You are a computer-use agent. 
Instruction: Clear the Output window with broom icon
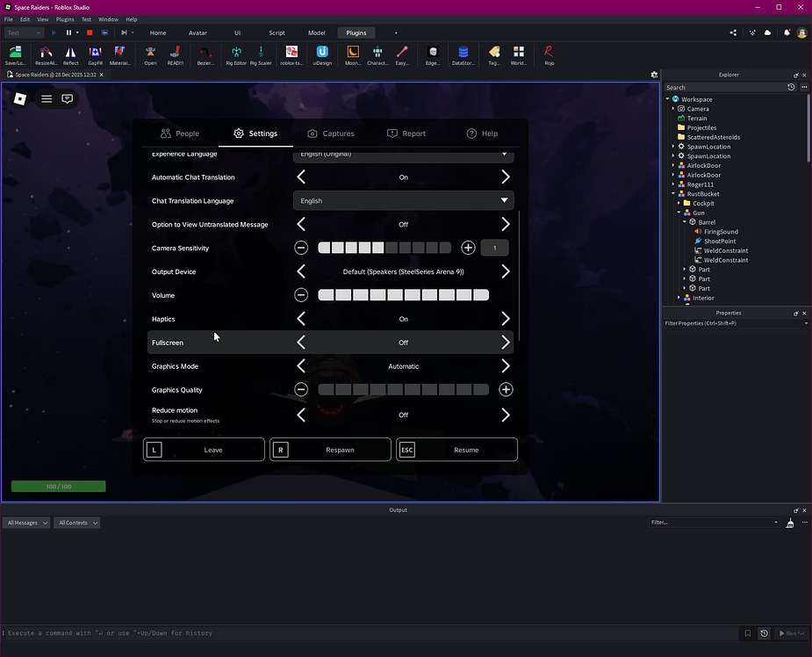[790, 523]
